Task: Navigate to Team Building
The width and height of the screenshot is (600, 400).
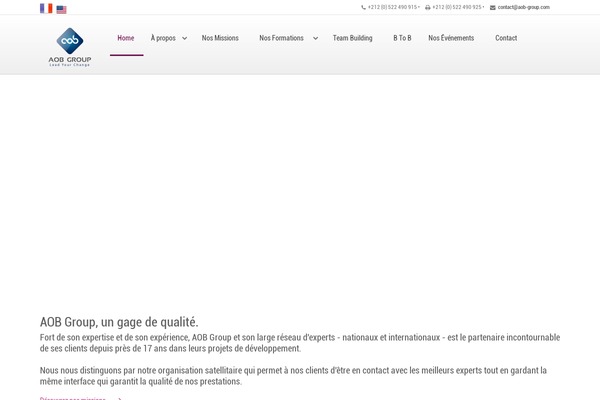Action: pos(352,38)
